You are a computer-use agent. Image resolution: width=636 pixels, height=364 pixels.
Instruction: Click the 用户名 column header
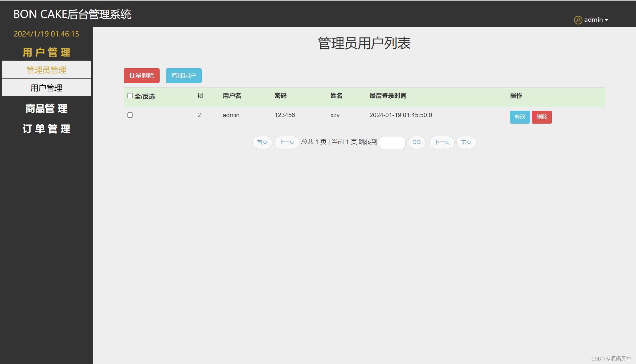point(232,96)
